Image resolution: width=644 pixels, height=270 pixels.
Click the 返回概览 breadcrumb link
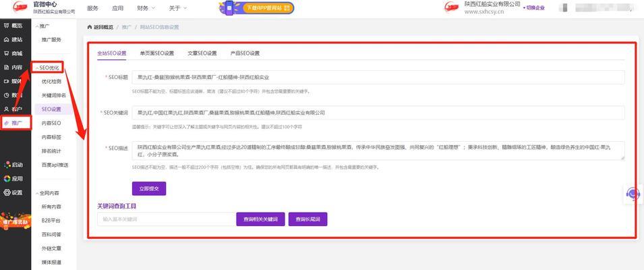[103, 27]
